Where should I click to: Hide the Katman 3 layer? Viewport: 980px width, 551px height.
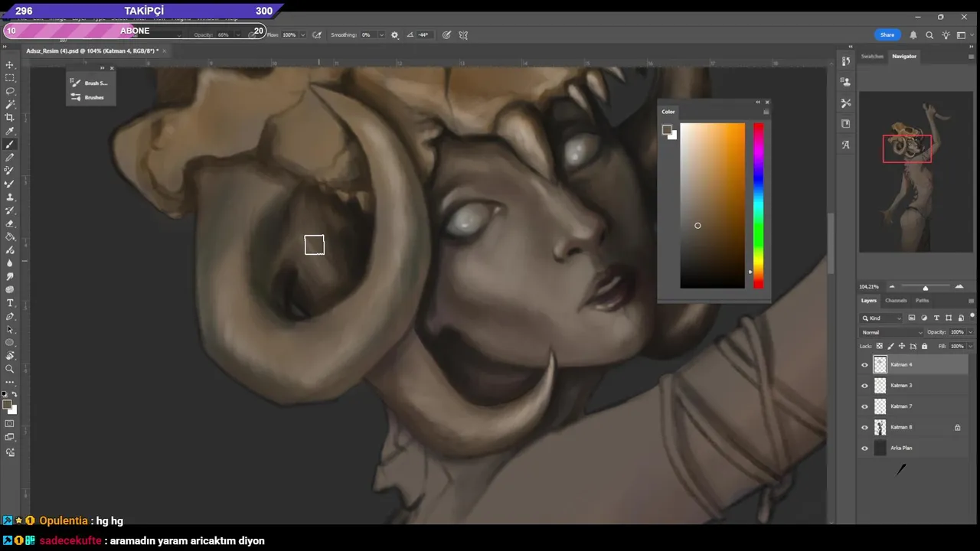click(x=865, y=386)
